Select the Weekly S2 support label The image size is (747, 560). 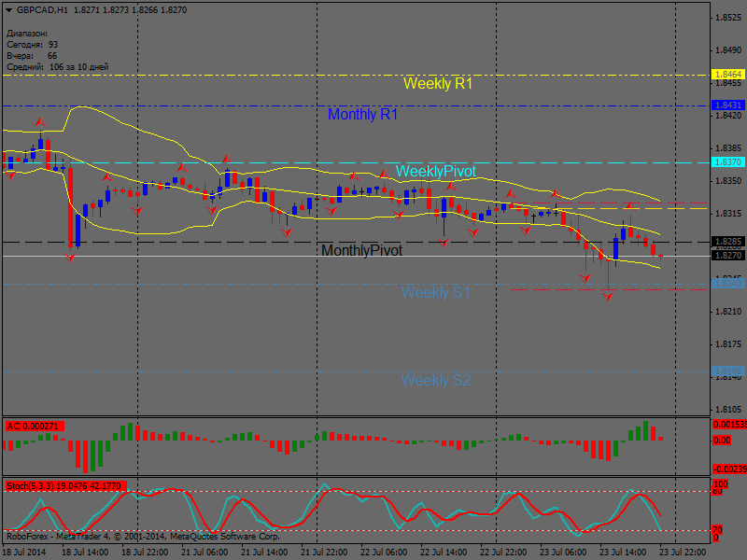(435, 381)
